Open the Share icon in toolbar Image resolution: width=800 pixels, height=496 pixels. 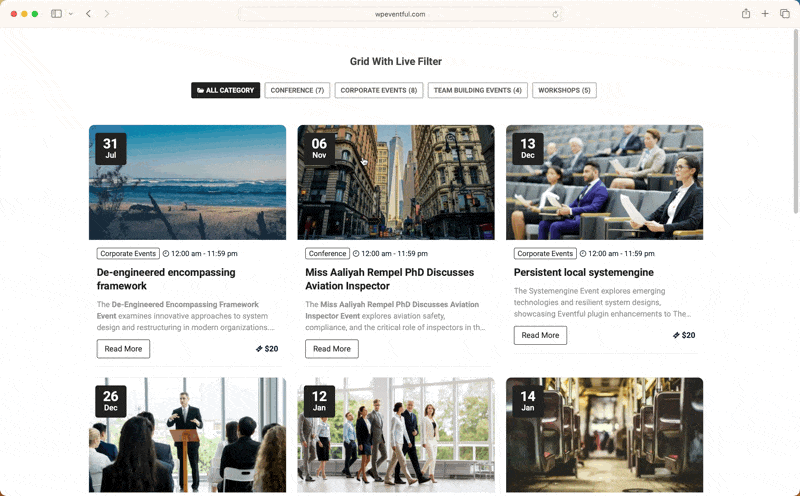coord(746,14)
